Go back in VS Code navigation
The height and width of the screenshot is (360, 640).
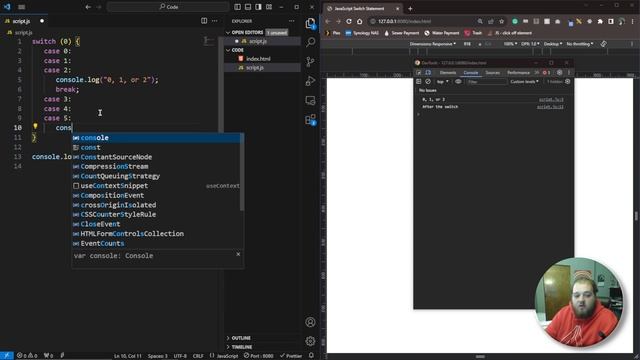point(88,7)
